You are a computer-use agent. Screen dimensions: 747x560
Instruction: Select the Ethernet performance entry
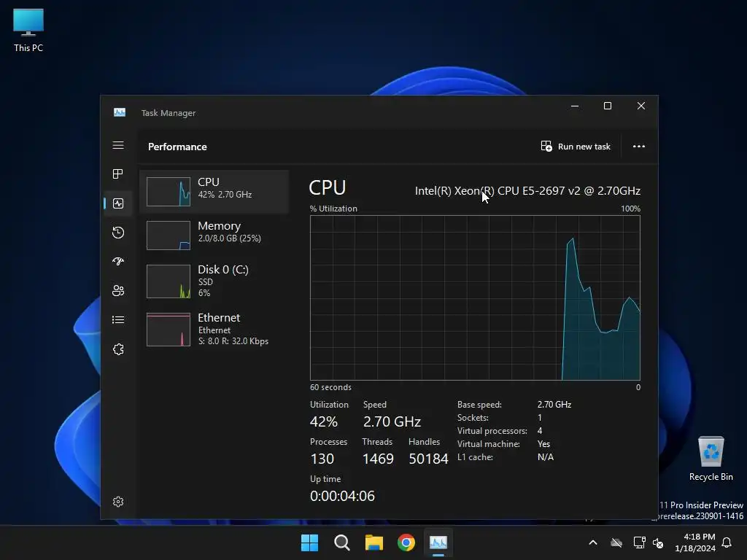tap(214, 329)
